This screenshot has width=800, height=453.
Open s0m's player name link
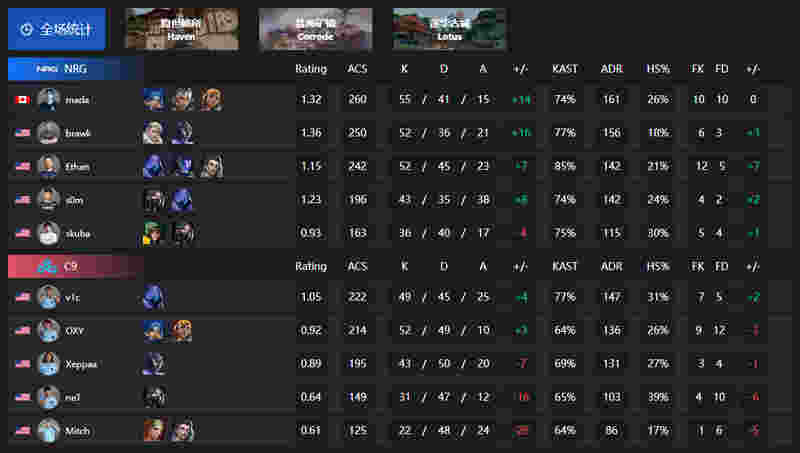74,200
